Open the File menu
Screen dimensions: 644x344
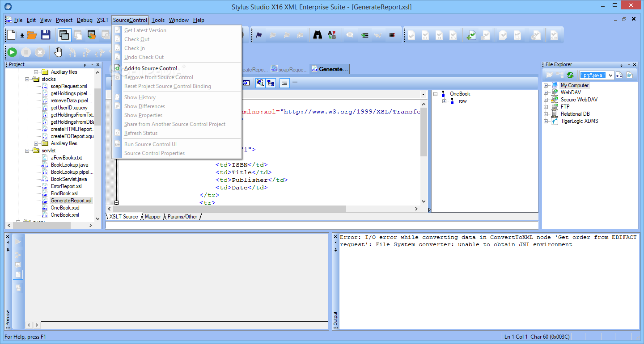[x=18, y=20]
